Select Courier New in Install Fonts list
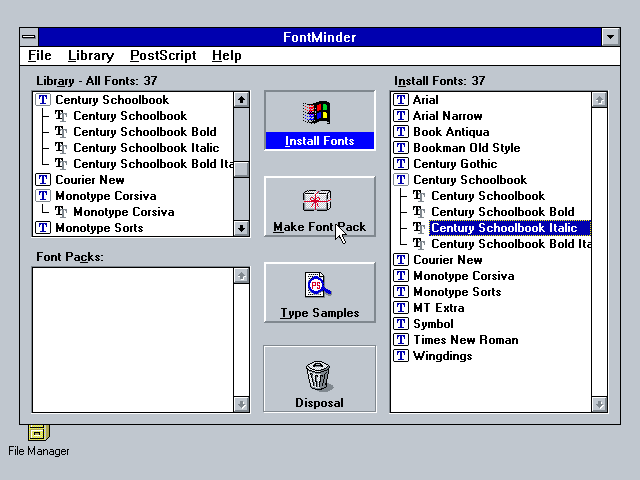The width and height of the screenshot is (640, 480). (x=448, y=260)
